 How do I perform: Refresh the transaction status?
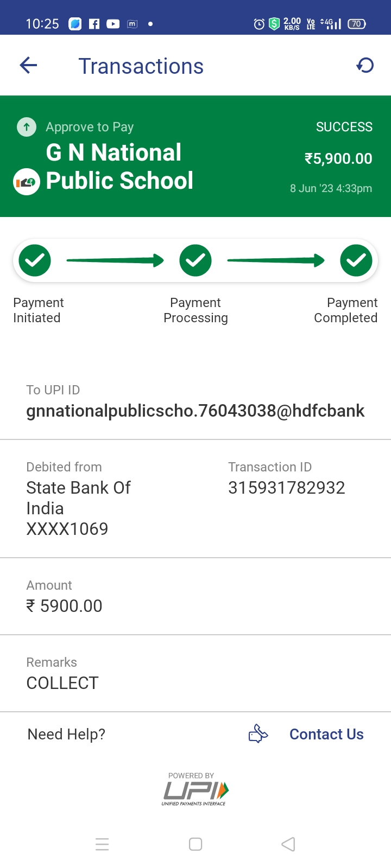[365, 66]
